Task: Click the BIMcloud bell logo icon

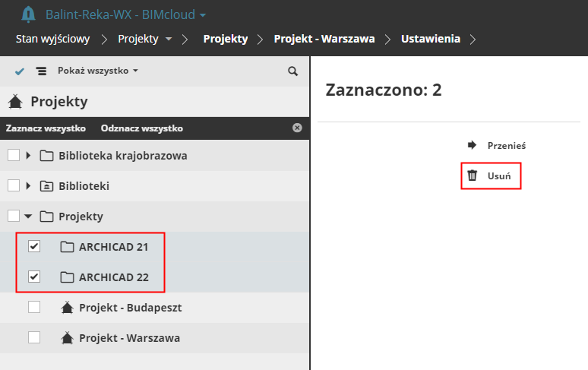Action: 28,14
